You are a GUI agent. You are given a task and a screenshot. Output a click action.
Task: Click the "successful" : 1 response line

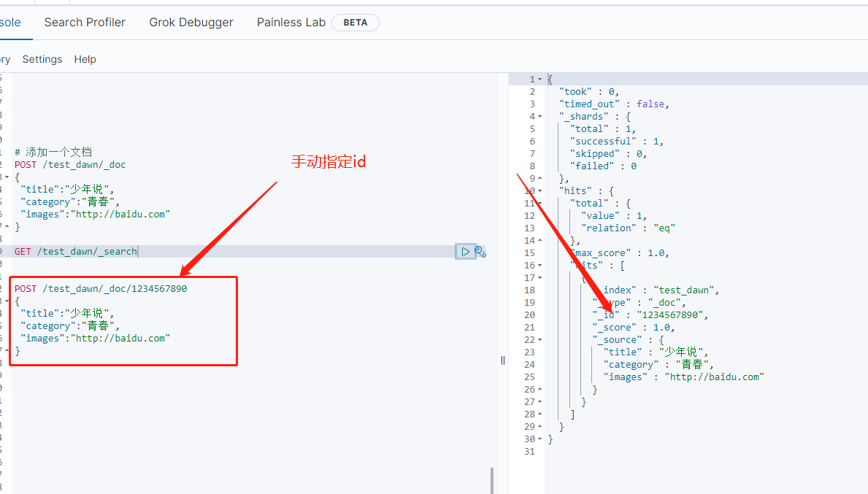617,141
